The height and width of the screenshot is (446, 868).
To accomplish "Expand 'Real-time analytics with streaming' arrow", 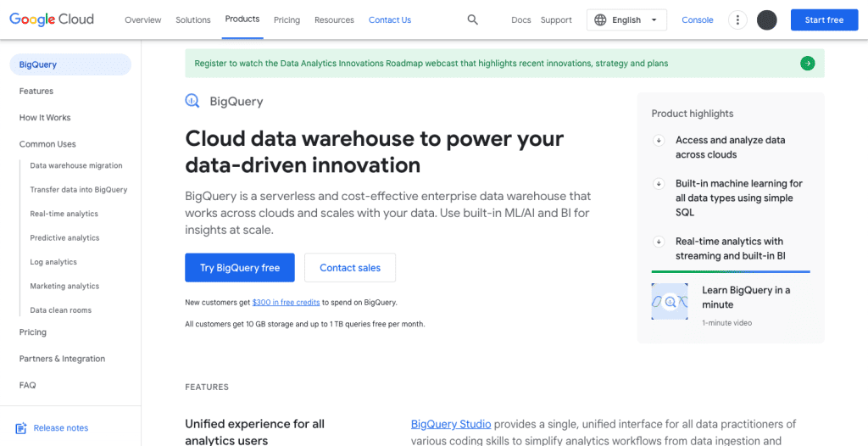I will tap(659, 242).
